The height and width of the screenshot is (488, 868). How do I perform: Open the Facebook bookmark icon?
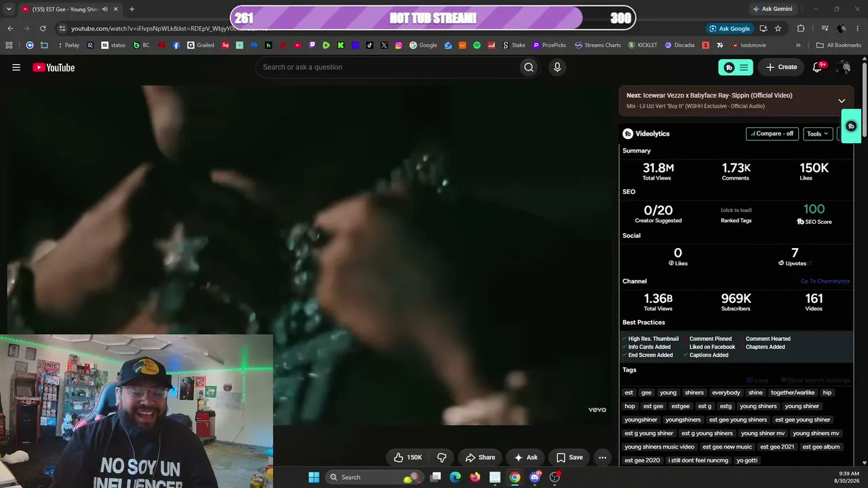pyautogui.click(x=176, y=45)
